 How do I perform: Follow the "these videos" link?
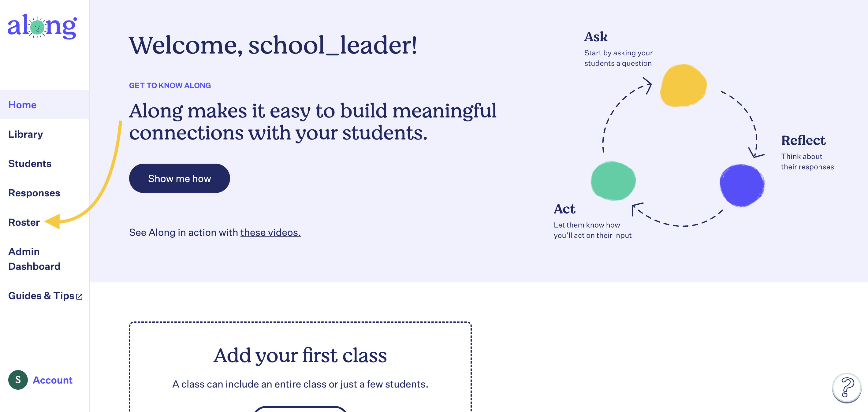tap(270, 232)
